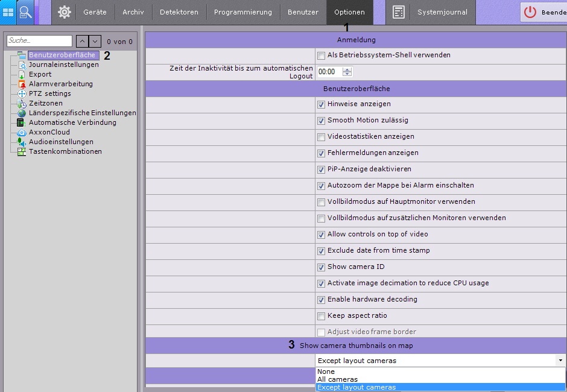Disable the Hinweise anzeigen checkbox
This screenshot has height=392, width=567.
point(321,104)
